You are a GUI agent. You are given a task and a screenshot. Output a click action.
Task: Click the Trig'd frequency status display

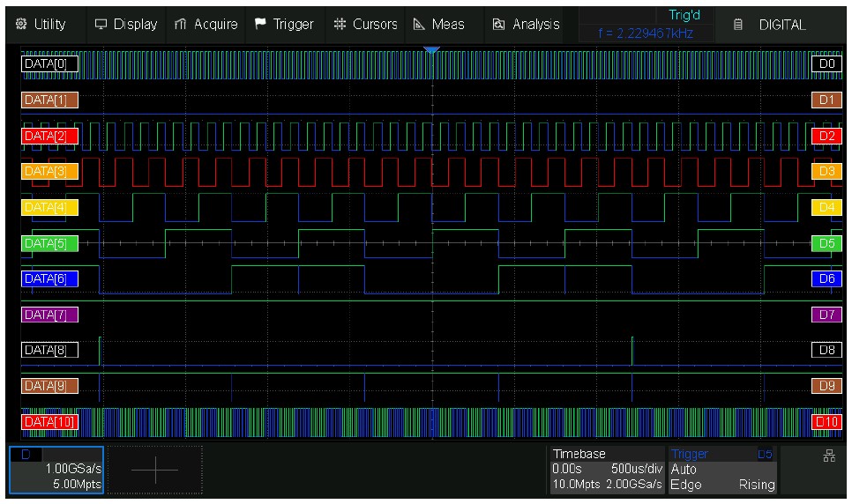point(646,25)
